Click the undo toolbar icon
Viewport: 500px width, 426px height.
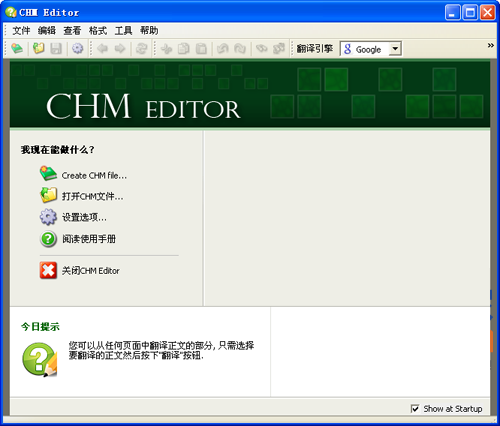pyautogui.click(x=222, y=49)
